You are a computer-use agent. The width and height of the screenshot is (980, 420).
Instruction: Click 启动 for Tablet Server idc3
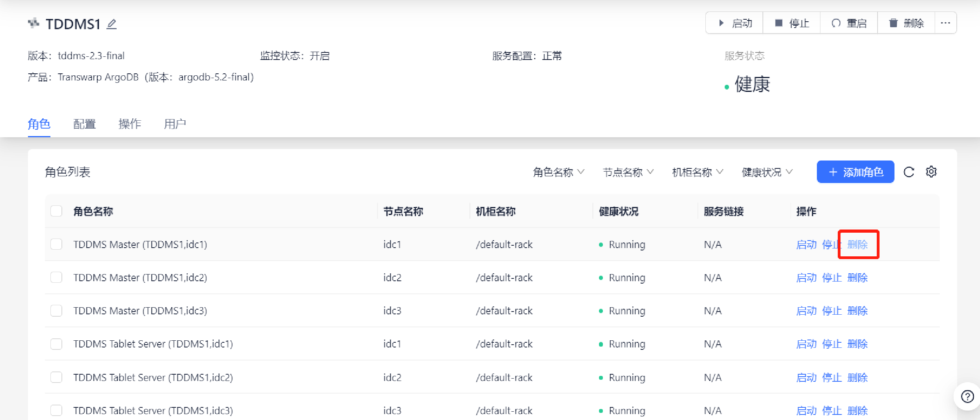point(806,411)
